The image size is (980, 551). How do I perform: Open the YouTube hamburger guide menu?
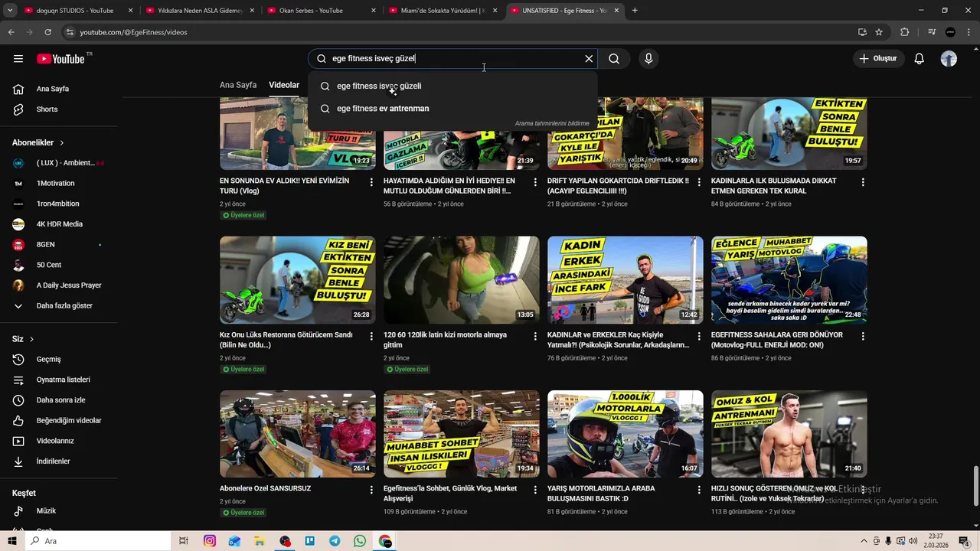[x=18, y=59]
